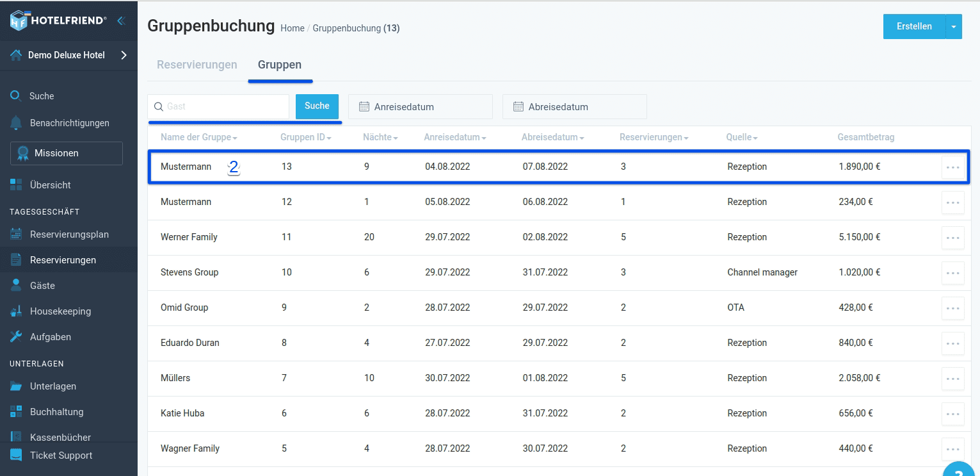Click the Benachrichtigungen bell icon

pos(16,123)
